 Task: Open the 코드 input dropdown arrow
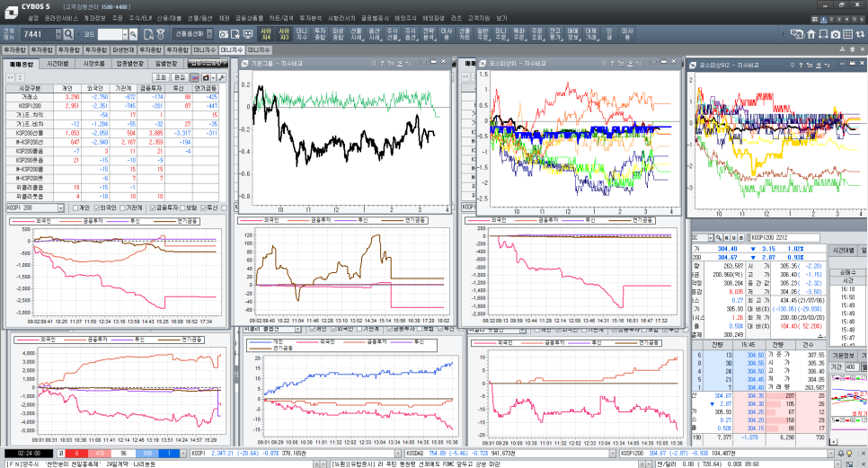(x=126, y=34)
